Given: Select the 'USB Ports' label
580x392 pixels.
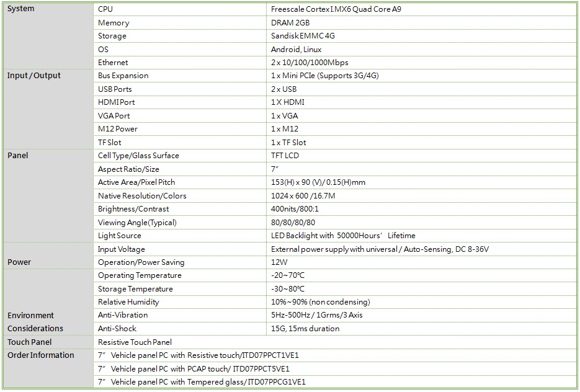Looking at the screenshot, I should pos(115,89).
